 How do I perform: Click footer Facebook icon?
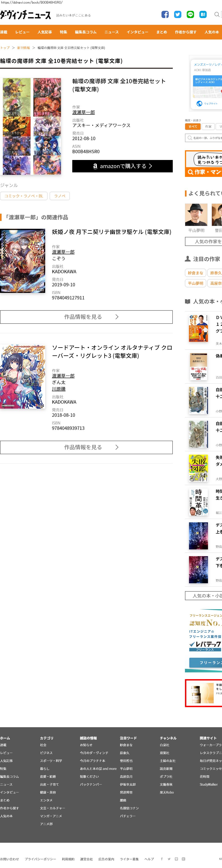tap(162, 859)
